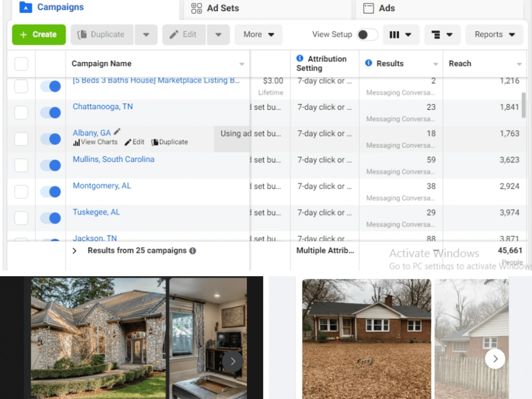The image size is (532, 399).
Task: Toggle the View Setup switch
Action: point(367,35)
